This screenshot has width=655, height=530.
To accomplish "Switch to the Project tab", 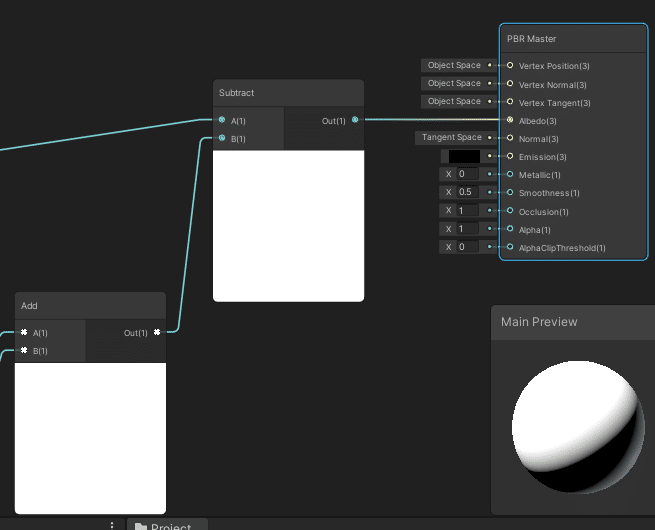I will (x=167, y=525).
